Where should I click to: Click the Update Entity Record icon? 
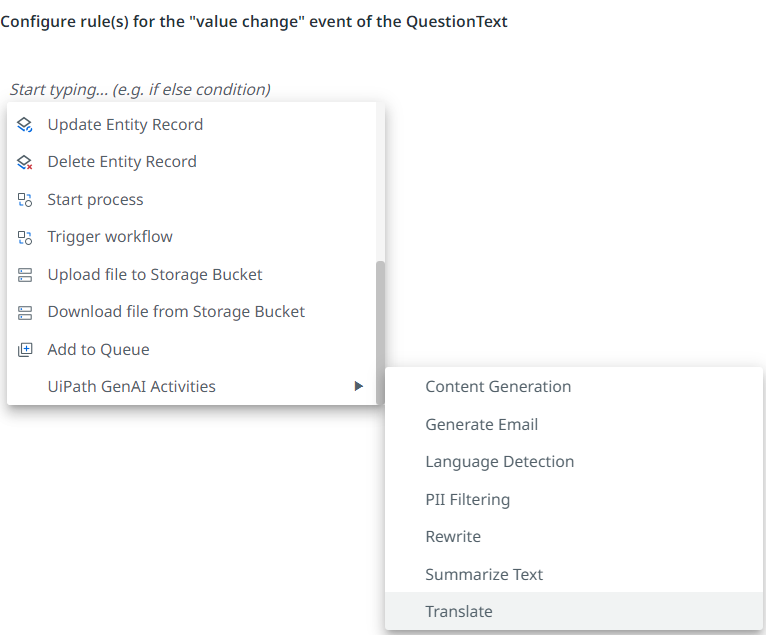tap(25, 125)
